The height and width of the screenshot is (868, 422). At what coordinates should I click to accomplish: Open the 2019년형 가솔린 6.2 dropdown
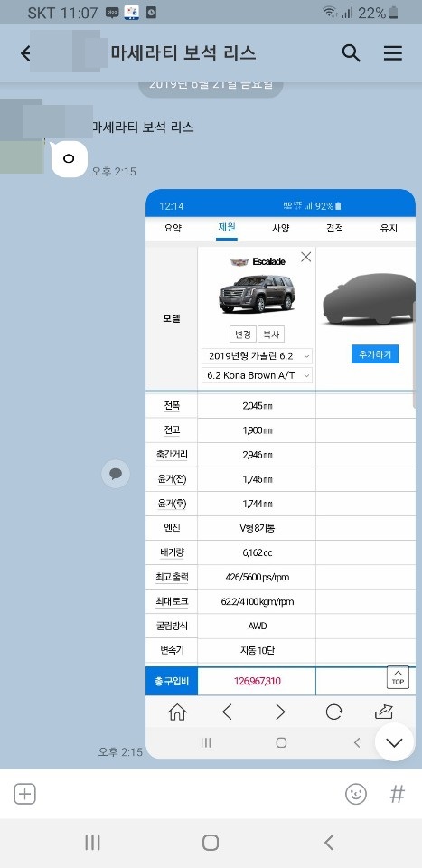coord(258,355)
